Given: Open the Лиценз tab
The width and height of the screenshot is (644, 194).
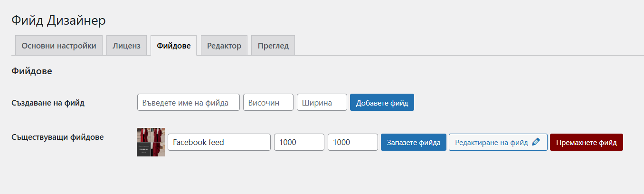Looking at the screenshot, I should 126,46.
